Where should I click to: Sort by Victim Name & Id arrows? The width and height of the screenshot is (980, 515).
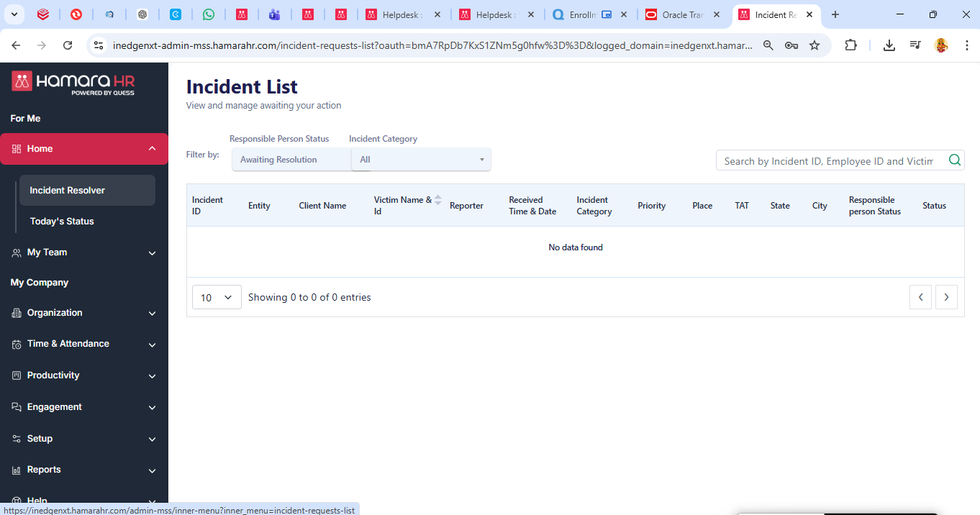tap(437, 200)
